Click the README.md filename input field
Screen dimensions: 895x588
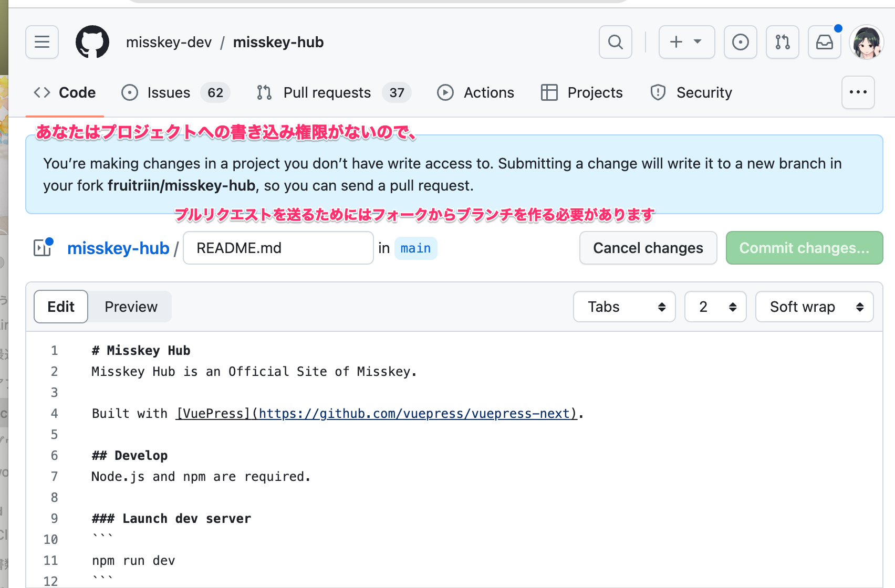[278, 248]
